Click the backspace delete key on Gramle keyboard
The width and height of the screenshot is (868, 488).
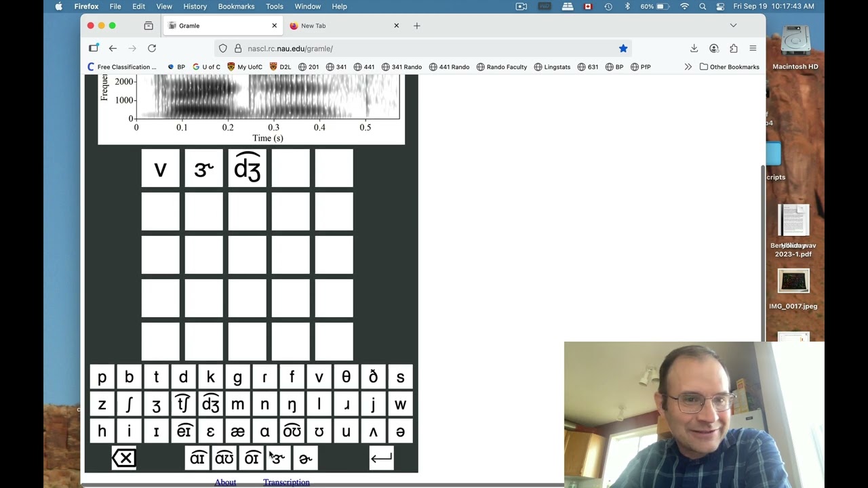(x=124, y=458)
